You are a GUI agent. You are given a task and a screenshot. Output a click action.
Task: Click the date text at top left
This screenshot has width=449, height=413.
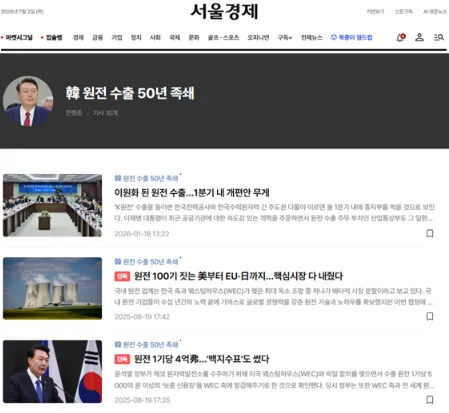[x=22, y=12]
